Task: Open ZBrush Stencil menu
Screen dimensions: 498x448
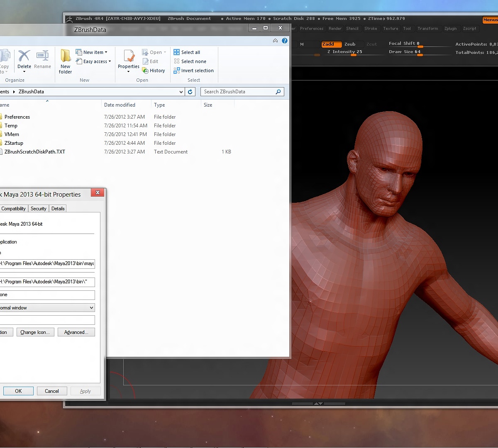Action: 352,29
